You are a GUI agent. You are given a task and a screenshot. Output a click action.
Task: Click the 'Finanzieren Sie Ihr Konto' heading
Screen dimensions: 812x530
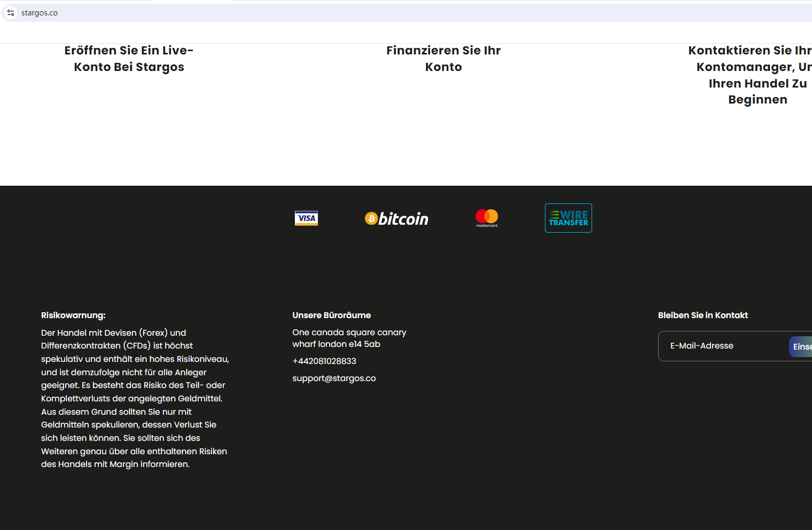[x=443, y=59]
